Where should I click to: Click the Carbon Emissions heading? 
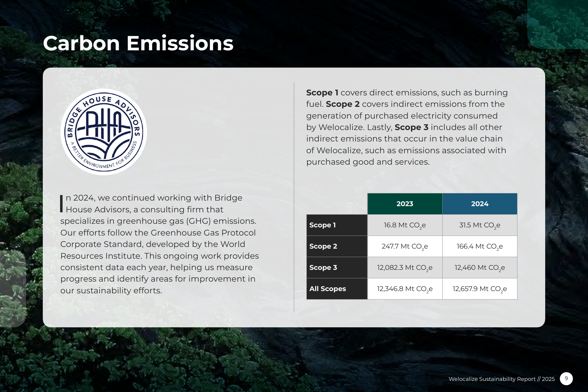coord(138,43)
